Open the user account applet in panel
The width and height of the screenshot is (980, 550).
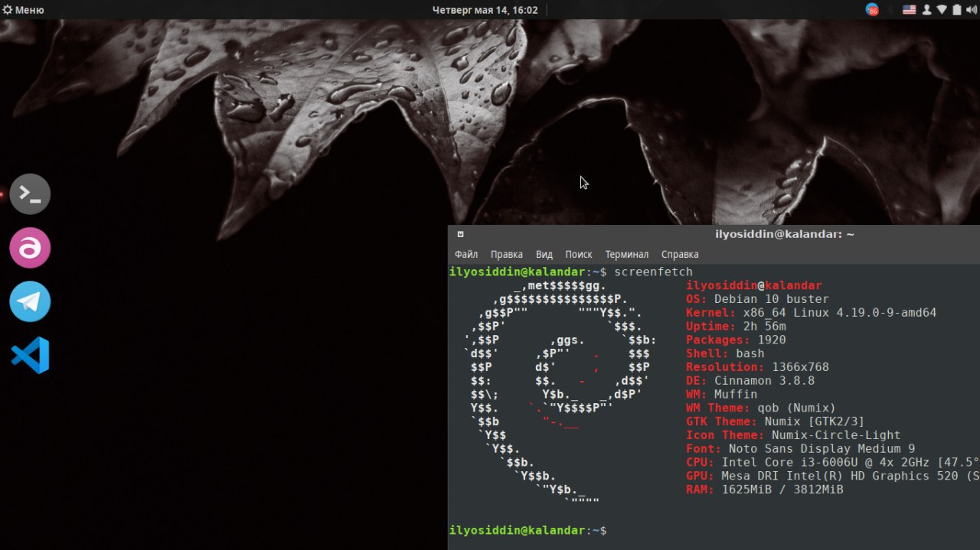[x=926, y=10]
